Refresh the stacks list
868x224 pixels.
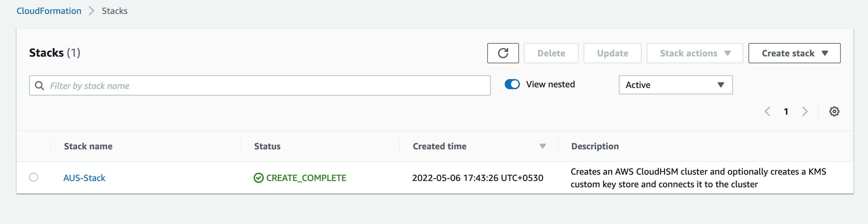coord(503,53)
